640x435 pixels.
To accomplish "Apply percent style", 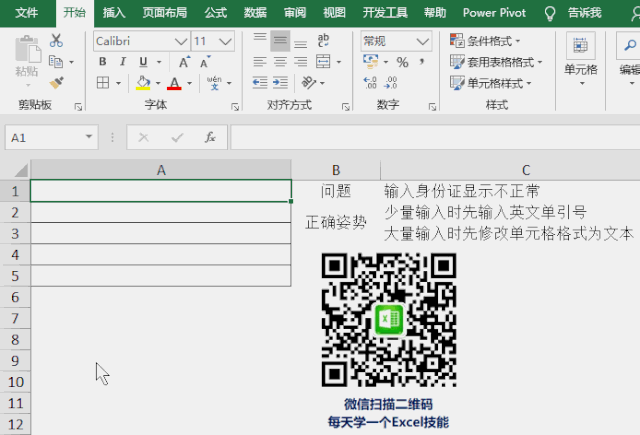I will point(402,62).
